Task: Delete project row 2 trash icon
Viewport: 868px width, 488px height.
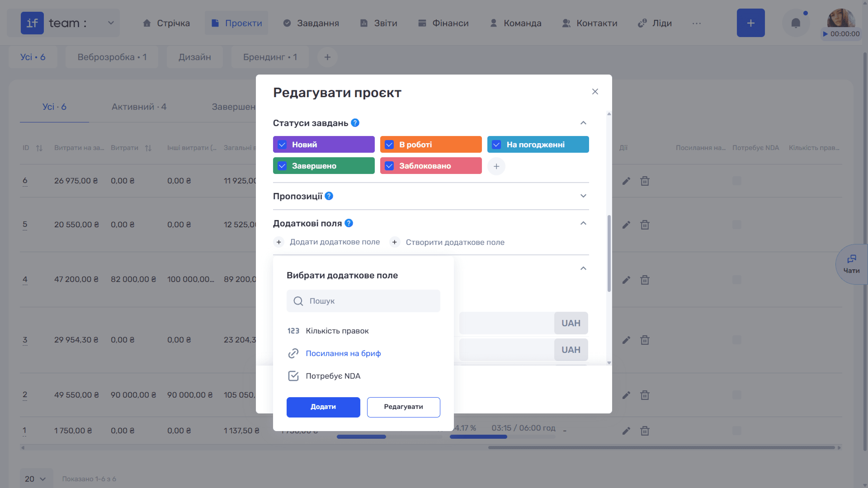Action: (645, 395)
